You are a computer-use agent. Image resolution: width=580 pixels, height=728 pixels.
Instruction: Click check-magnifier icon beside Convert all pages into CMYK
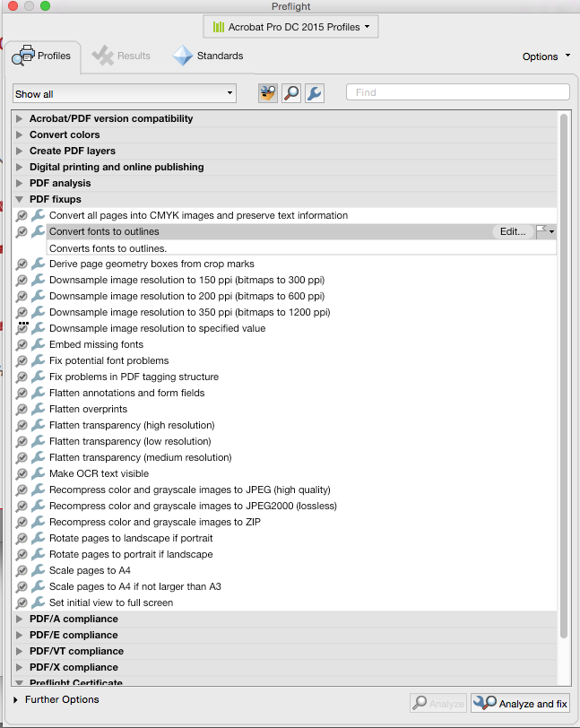(x=22, y=216)
